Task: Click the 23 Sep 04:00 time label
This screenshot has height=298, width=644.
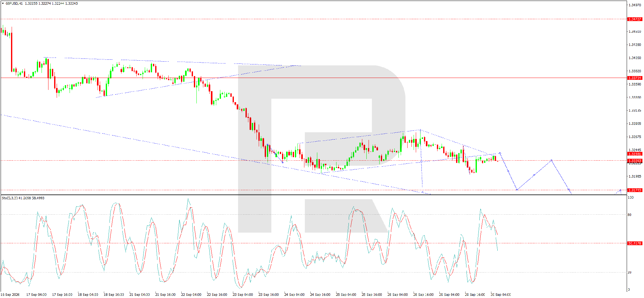Action: (x=243, y=295)
